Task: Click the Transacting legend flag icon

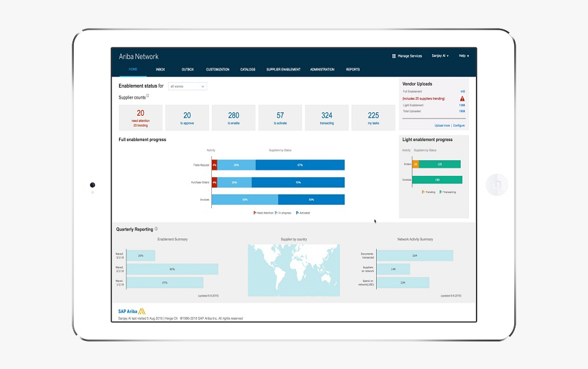Action: point(440,192)
